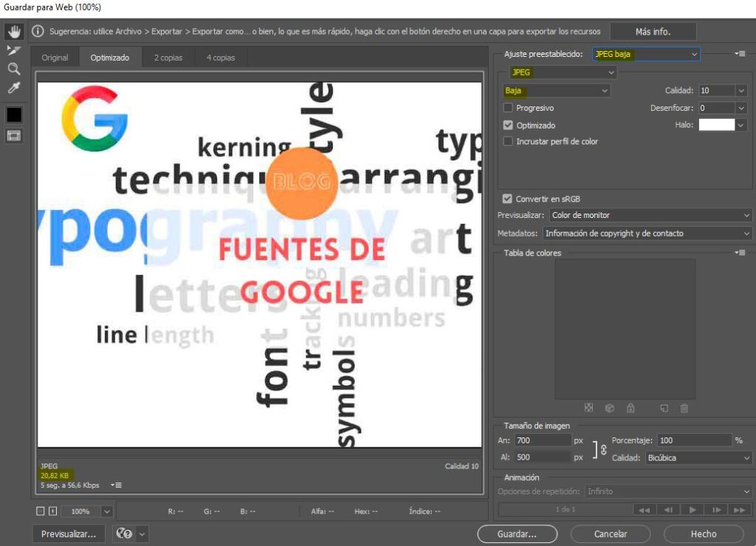Open the Ajuste preestablecido dropdown

pyautogui.click(x=645, y=54)
